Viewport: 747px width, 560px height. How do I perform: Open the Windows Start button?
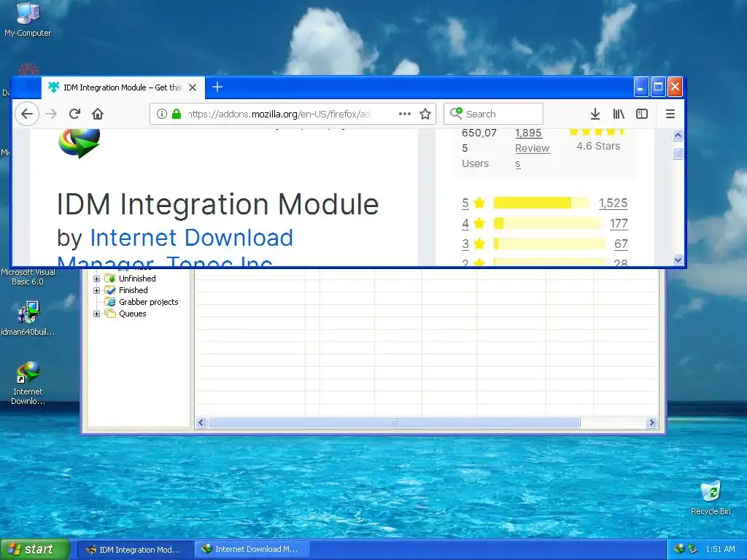point(35,550)
